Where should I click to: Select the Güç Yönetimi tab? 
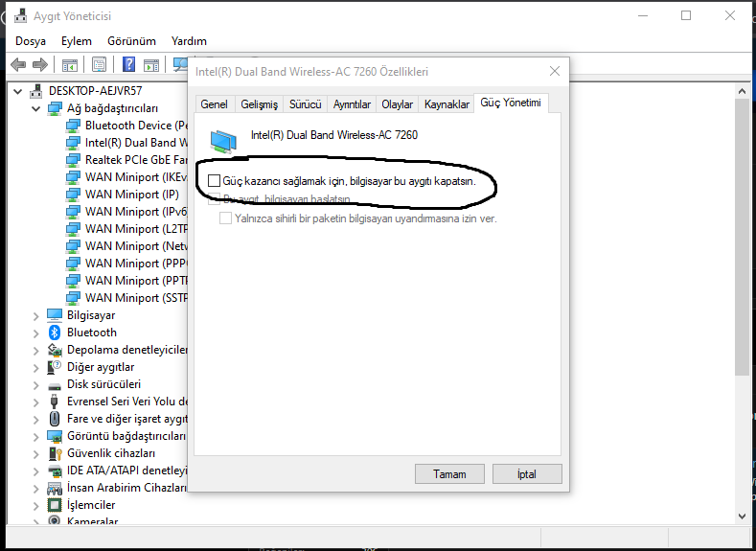511,103
